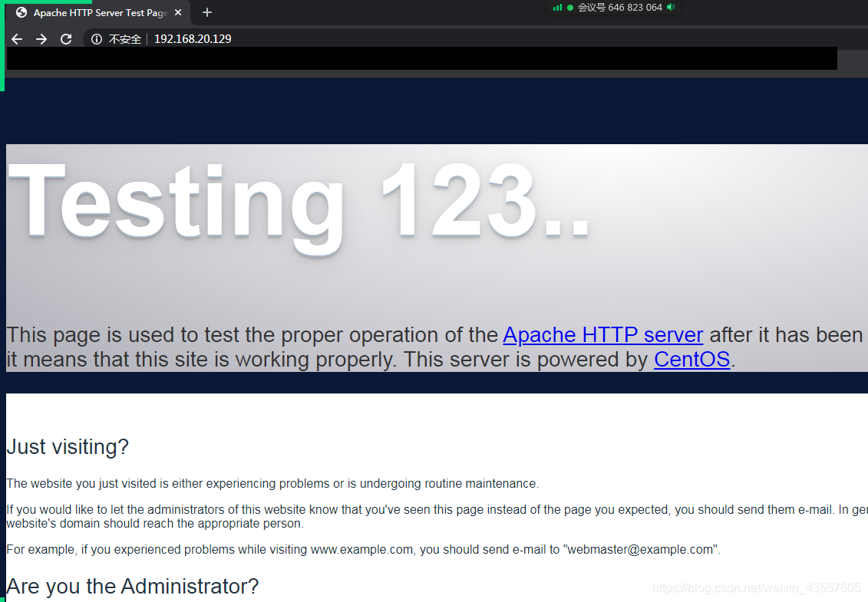This screenshot has height=602, width=868.
Task: View site info next to 不安全
Action: click(x=97, y=39)
